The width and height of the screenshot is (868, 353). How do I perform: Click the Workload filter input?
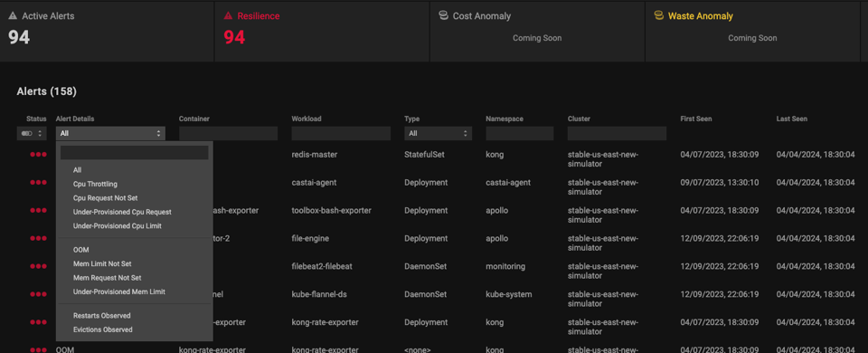[341, 134]
